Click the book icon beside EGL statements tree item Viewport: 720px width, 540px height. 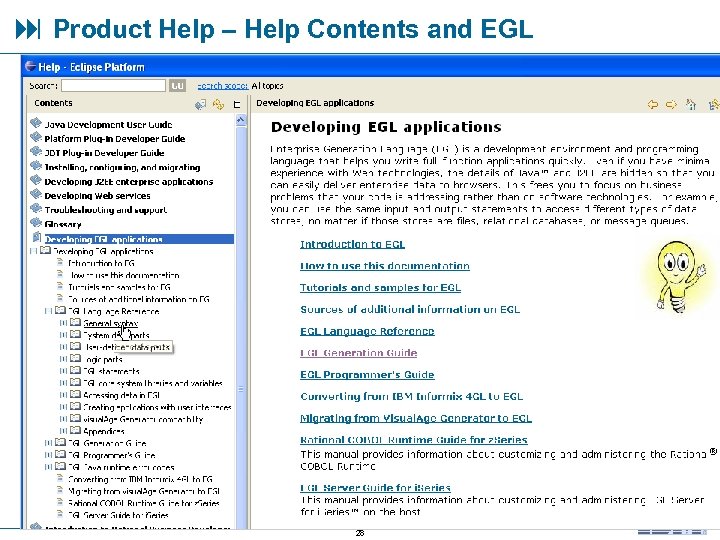[x=75, y=370]
